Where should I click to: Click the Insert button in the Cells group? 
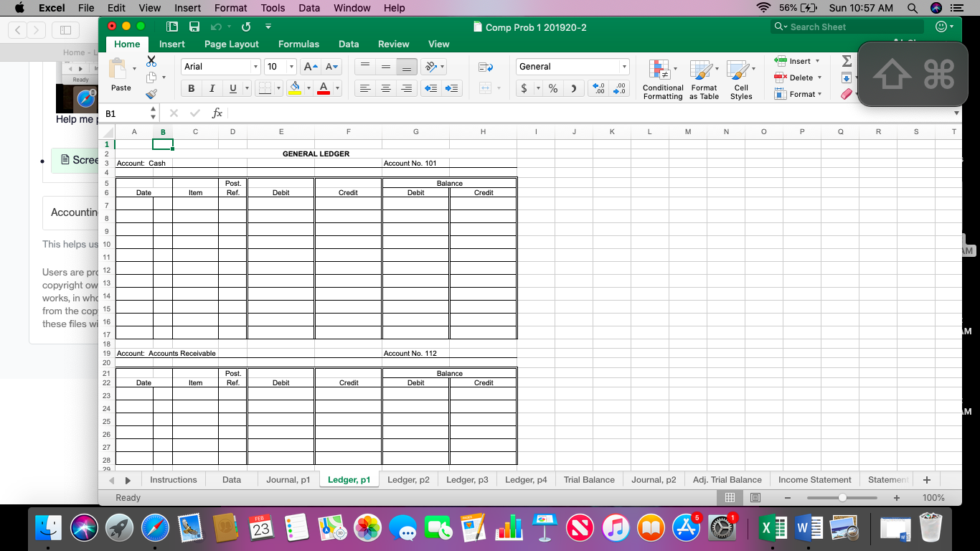point(796,61)
